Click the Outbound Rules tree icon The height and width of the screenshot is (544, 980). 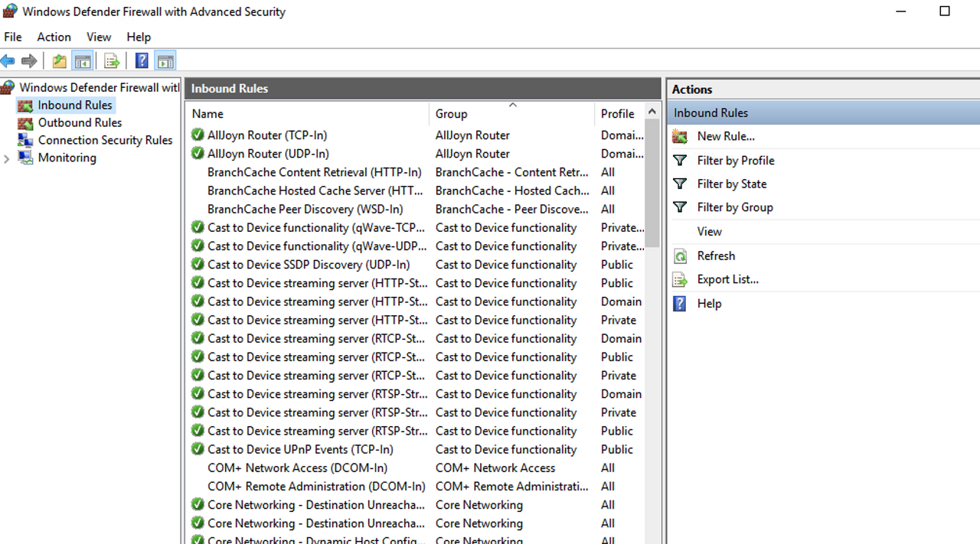click(25, 122)
